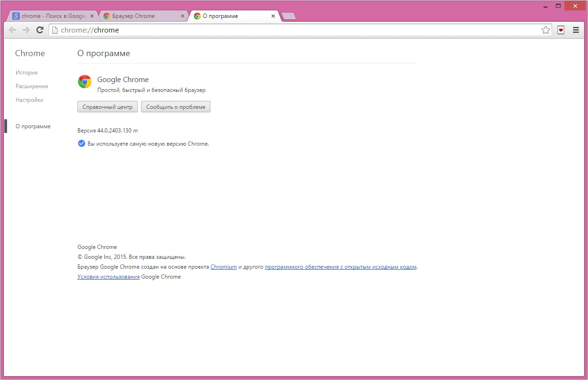Click the 'О программе' page heading
This screenshot has width=588, height=380.
click(104, 53)
